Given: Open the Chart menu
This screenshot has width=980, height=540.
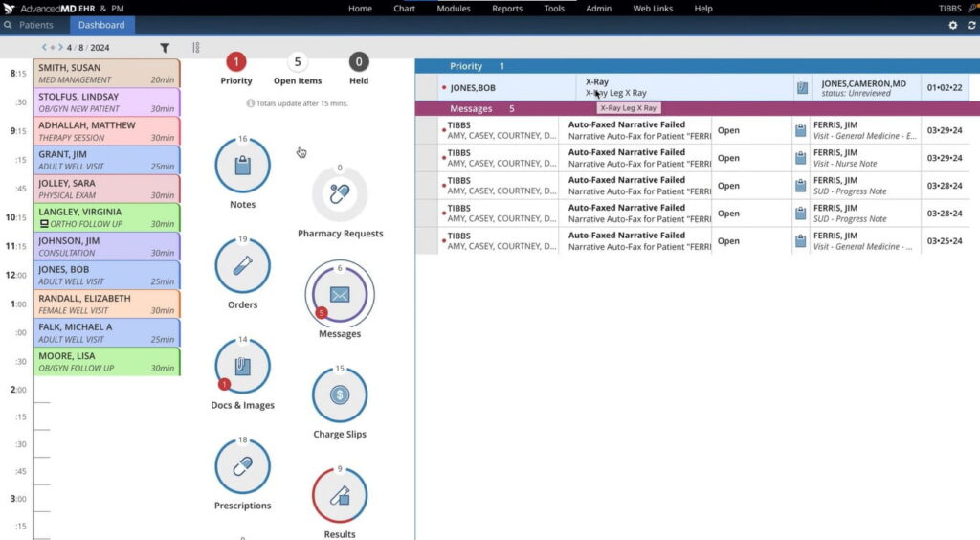Looking at the screenshot, I should click(405, 8).
